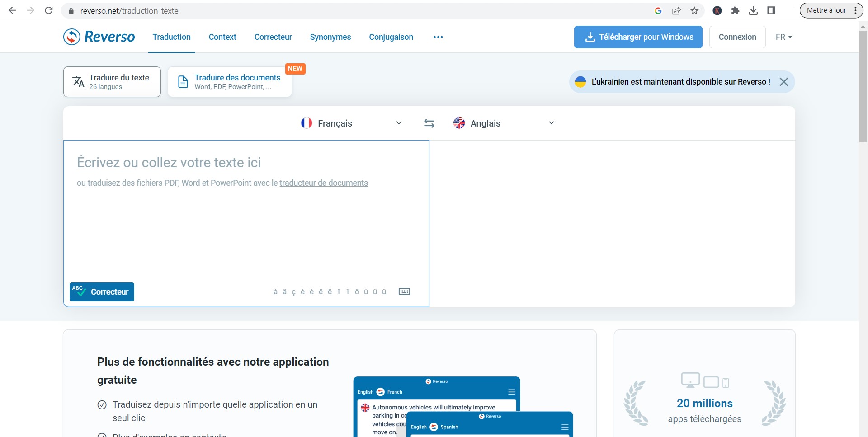This screenshot has height=437, width=868.
Task: Bookmark this page with star icon
Action: click(x=694, y=11)
